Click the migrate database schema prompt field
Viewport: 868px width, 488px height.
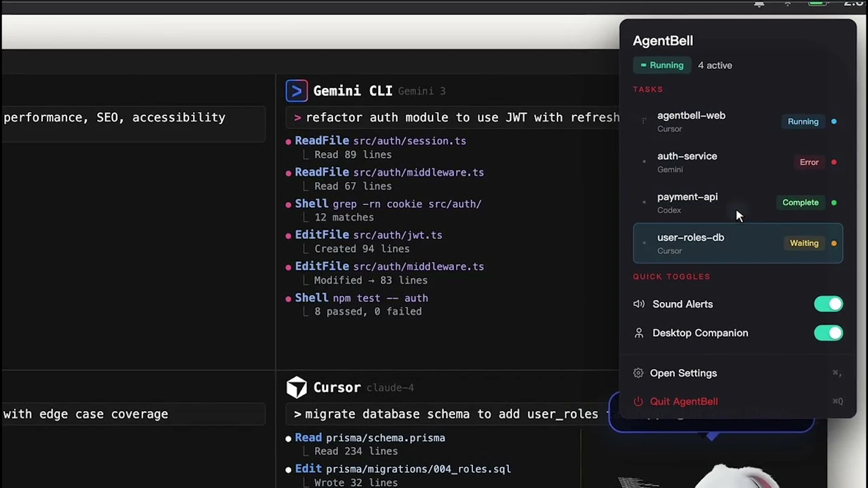(x=452, y=414)
